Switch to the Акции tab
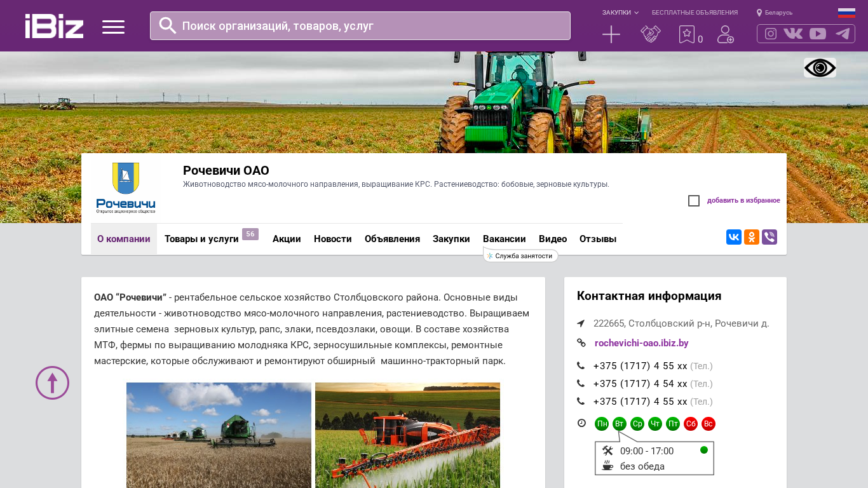The image size is (868, 488). point(287,239)
